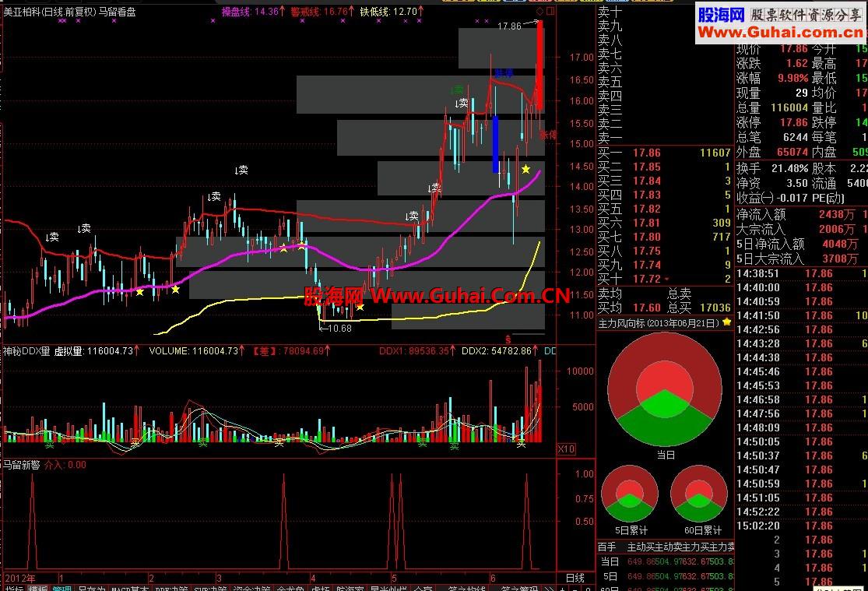Click the 卖十 ask row label
The image size is (868, 591).
610,12
